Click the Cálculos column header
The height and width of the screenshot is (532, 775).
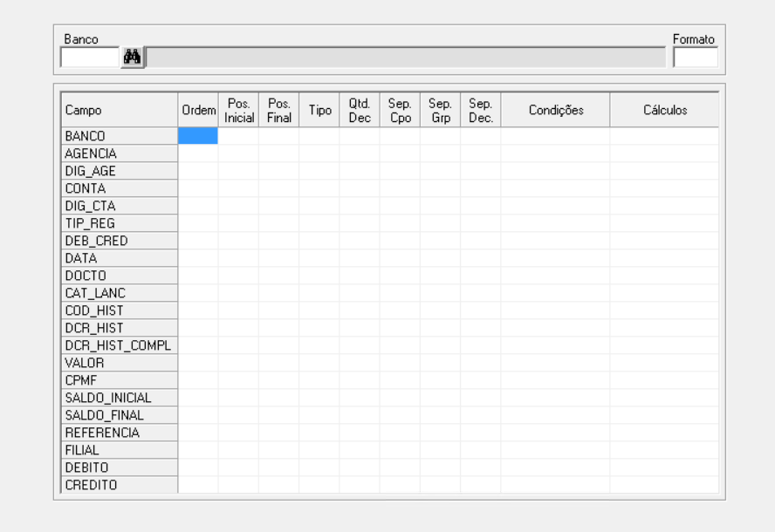point(665,110)
